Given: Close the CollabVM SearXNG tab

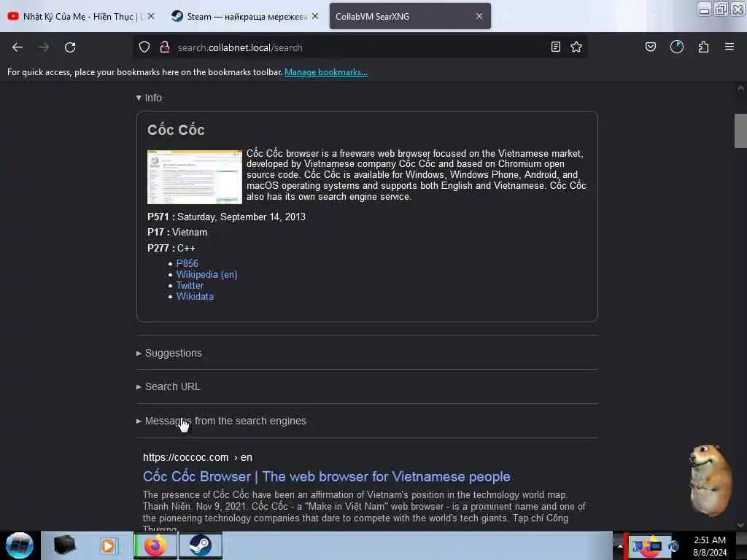Looking at the screenshot, I should 479,16.
